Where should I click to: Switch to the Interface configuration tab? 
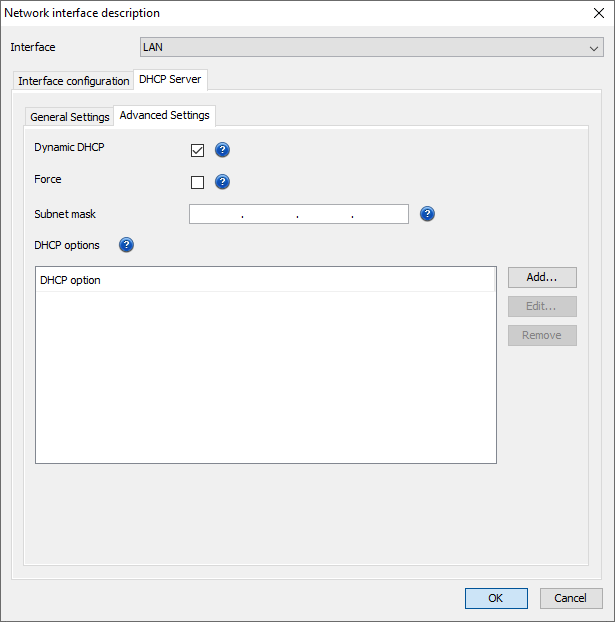pyautogui.click(x=74, y=81)
